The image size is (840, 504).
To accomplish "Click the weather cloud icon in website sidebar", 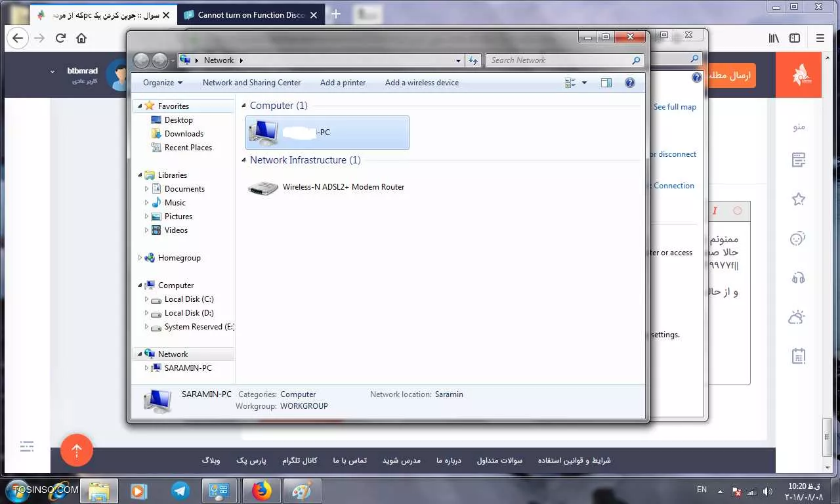I will pos(797,317).
